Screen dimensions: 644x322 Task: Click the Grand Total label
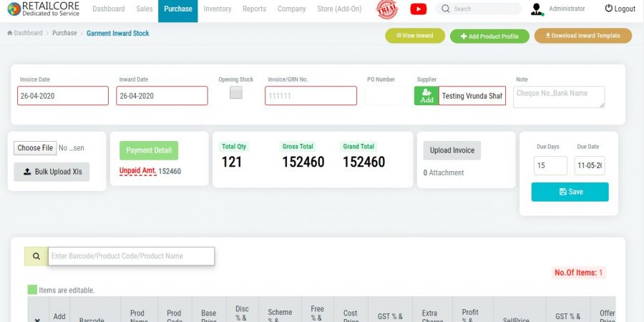tap(358, 147)
